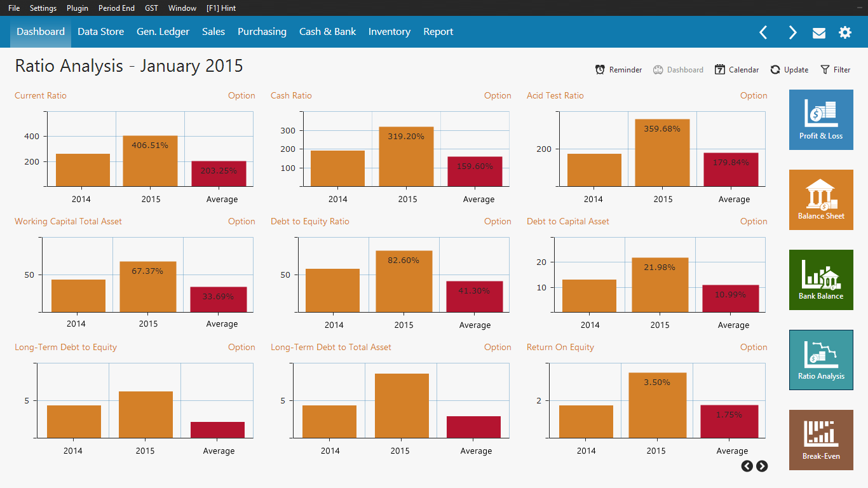Viewport: 868px width, 488px height.
Task: Switch to the Gen. Ledger tab
Action: (163, 32)
